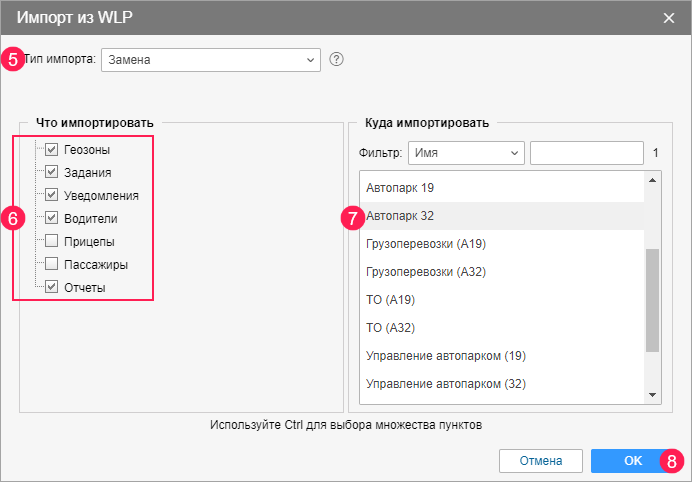The width and height of the screenshot is (692, 482).
Task: Click the help question mark icon
Action: click(x=336, y=59)
